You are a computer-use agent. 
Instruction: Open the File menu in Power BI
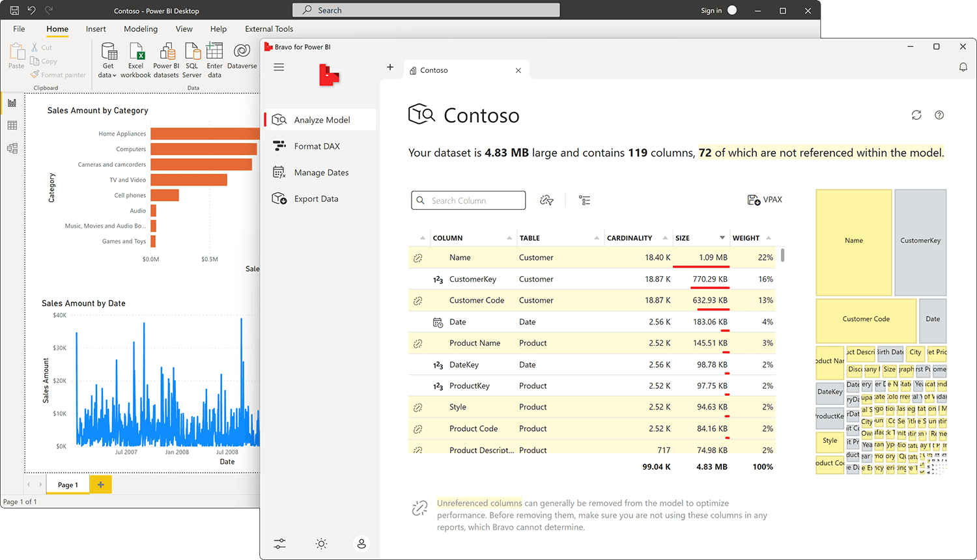click(x=19, y=29)
